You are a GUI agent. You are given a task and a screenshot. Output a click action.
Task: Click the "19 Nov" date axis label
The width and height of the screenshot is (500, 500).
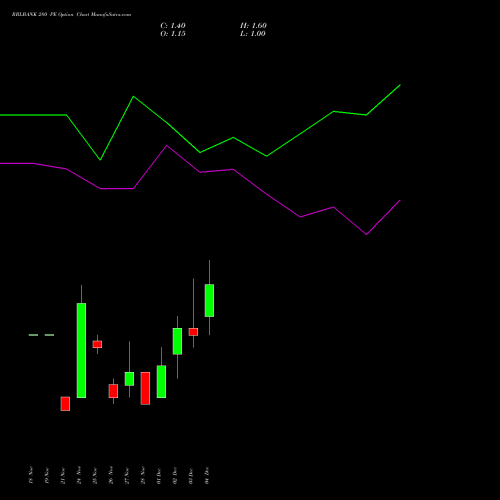[47, 475]
